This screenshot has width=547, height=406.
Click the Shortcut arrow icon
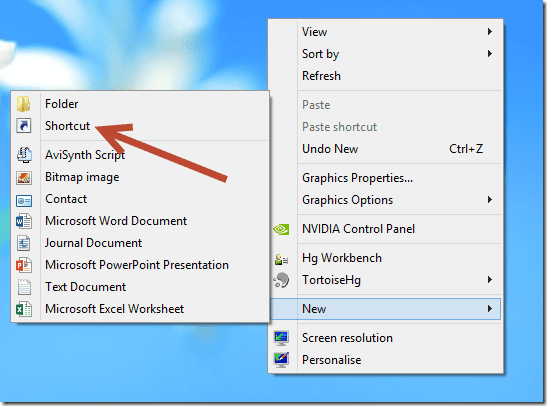pyautogui.click(x=24, y=126)
